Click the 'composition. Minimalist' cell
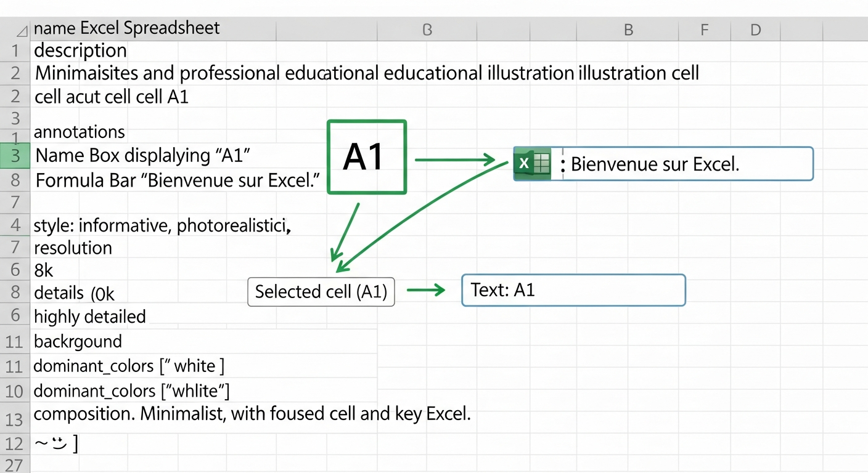Screen dimensions: 868x473 pyautogui.click(x=252, y=414)
